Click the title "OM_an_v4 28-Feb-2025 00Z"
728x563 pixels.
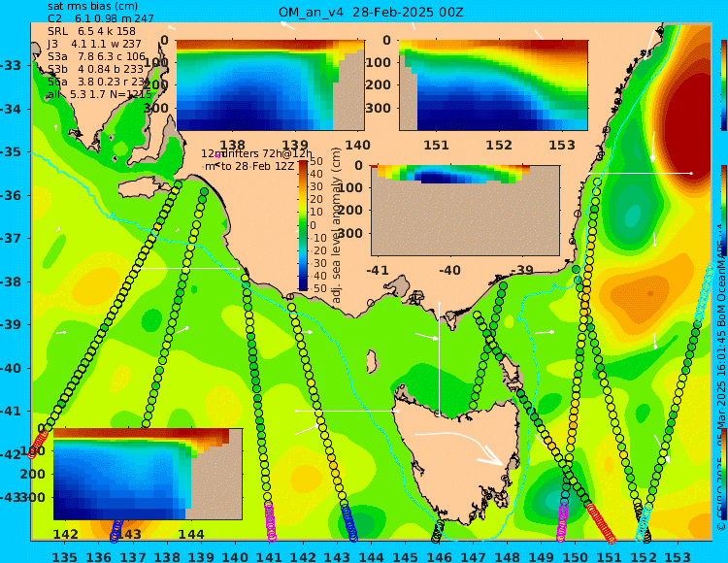(x=371, y=13)
